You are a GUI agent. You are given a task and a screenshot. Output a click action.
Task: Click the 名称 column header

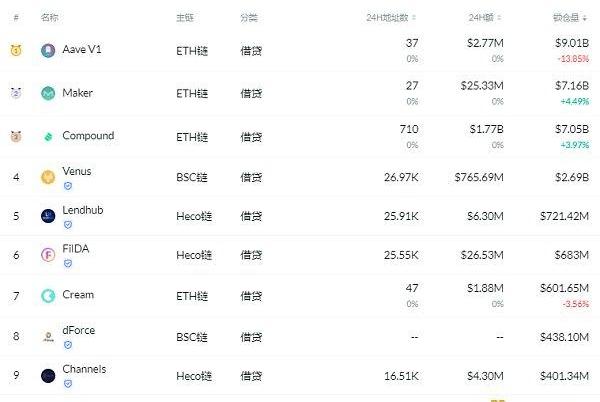[49, 18]
